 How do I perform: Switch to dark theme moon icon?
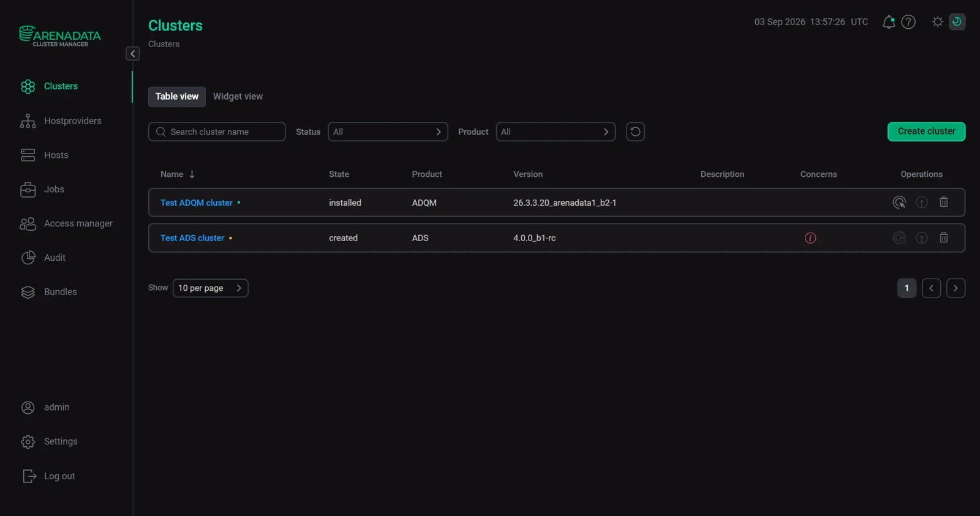(x=957, y=21)
